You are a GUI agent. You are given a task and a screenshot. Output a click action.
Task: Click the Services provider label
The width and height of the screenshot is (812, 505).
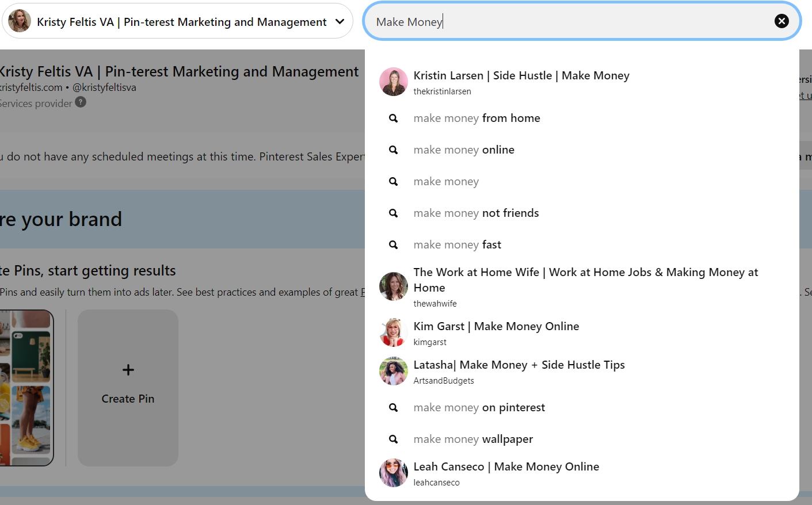(x=36, y=104)
